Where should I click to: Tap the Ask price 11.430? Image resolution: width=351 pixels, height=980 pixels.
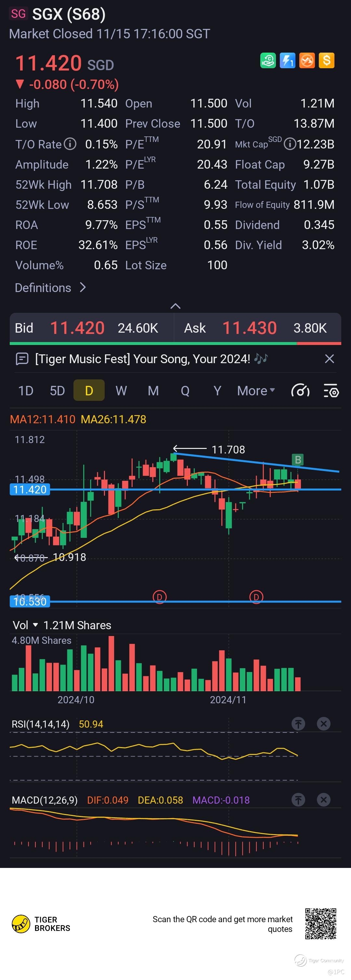249,328
